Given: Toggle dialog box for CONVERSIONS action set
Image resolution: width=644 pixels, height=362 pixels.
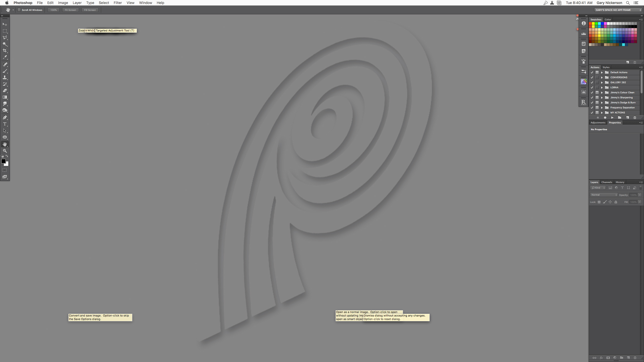Looking at the screenshot, I should click(597, 77).
